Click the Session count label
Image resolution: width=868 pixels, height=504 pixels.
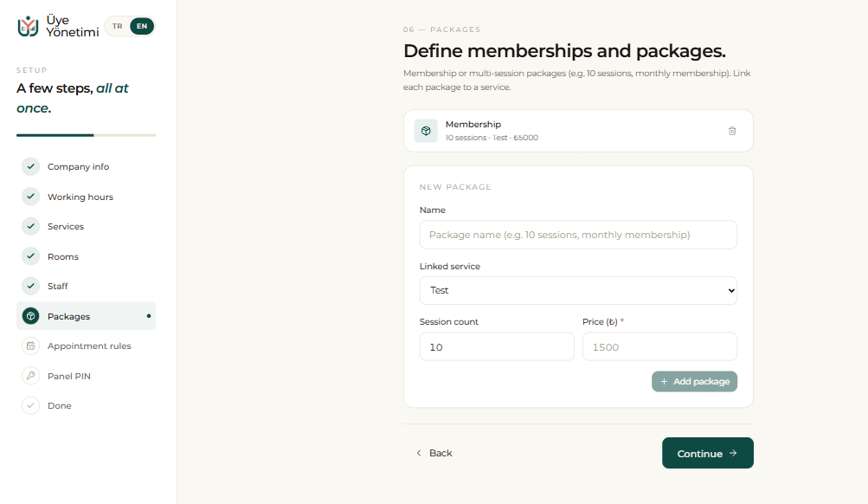pyautogui.click(x=449, y=322)
